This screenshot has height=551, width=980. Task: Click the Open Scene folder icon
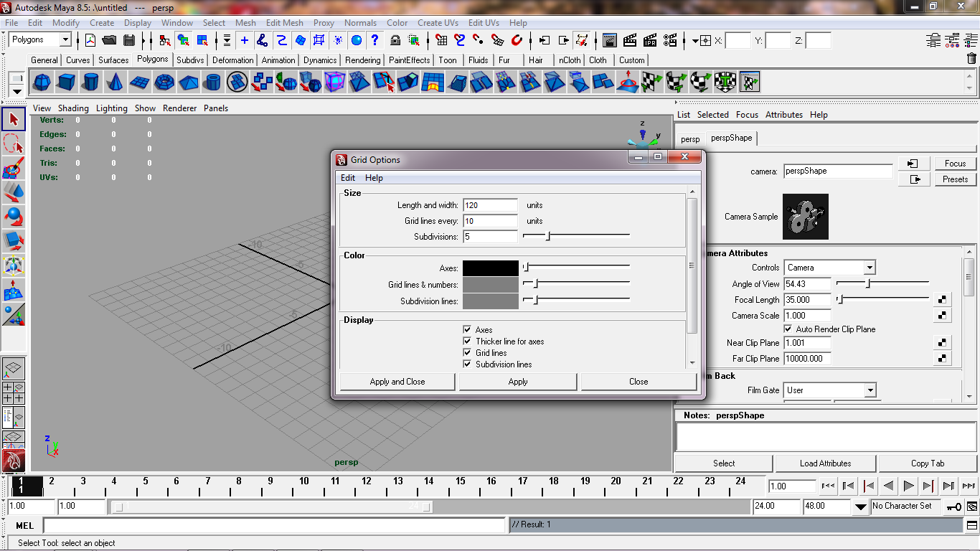109,40
